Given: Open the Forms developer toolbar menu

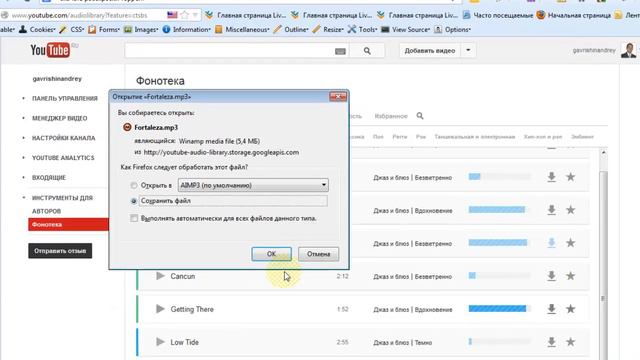Looking at the screenshot, I should pos(104,29).
